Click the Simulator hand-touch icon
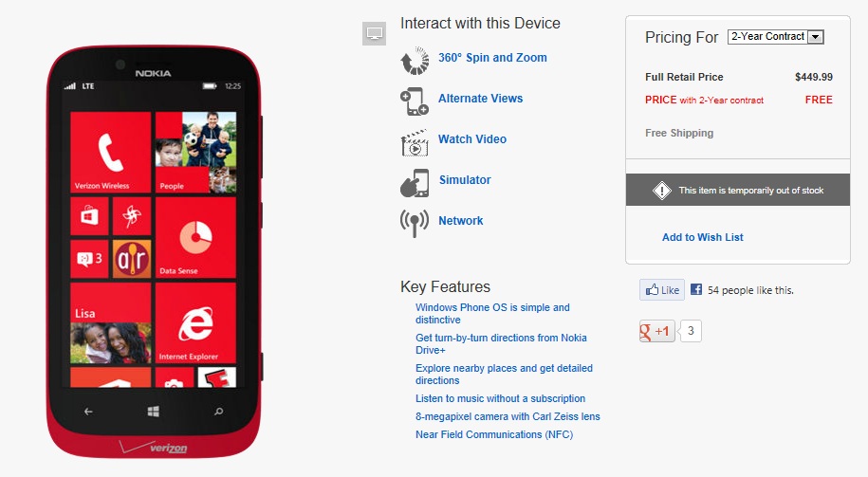This screenshot has width=868, height=477. [x=415, y=182]
